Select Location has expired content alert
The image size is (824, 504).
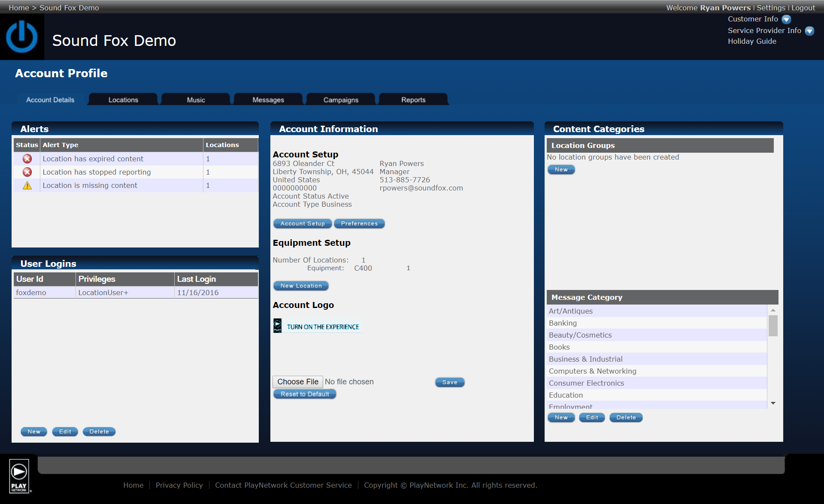click(136, 159)
